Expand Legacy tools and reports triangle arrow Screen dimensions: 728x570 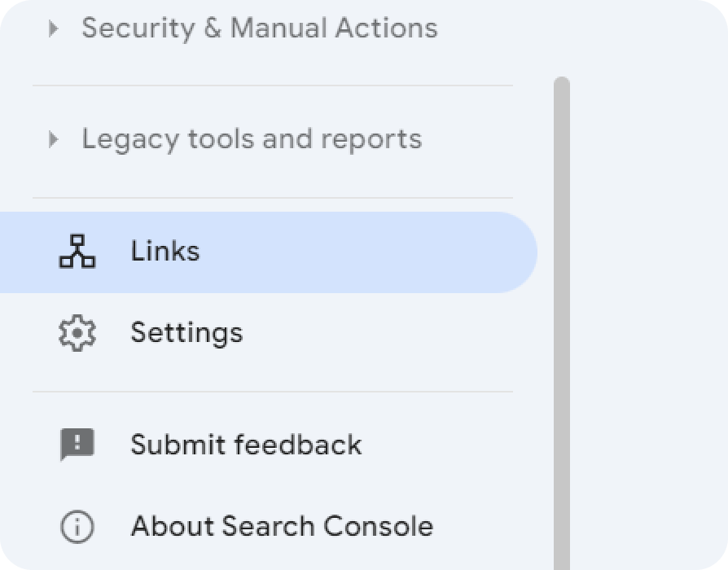tap(54, 139)
